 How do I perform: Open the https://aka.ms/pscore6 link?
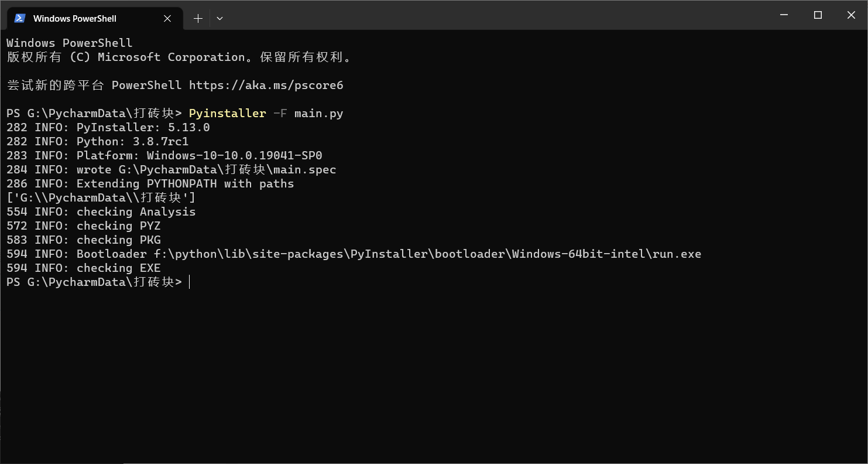coord(266,85)
